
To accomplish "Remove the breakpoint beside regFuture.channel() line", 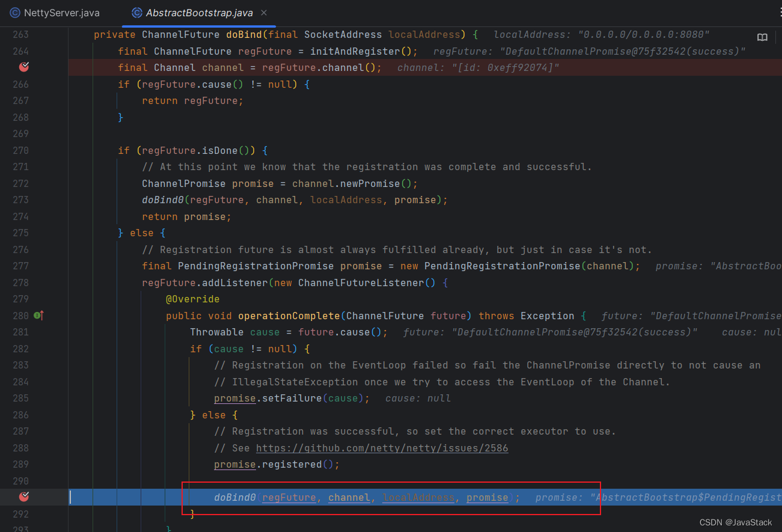I will pyautogui.click(x=24, y=67).
